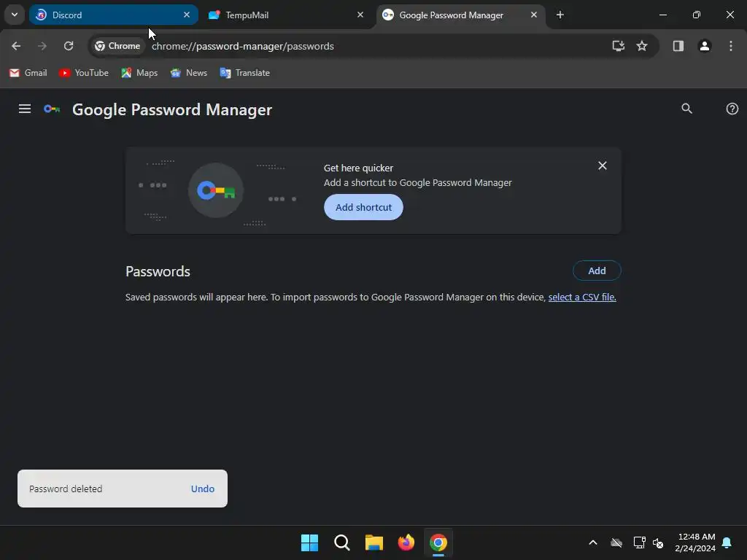Screen dimensions: 747x560
Task: Open the YouTube bookmark
Action: 84,73
